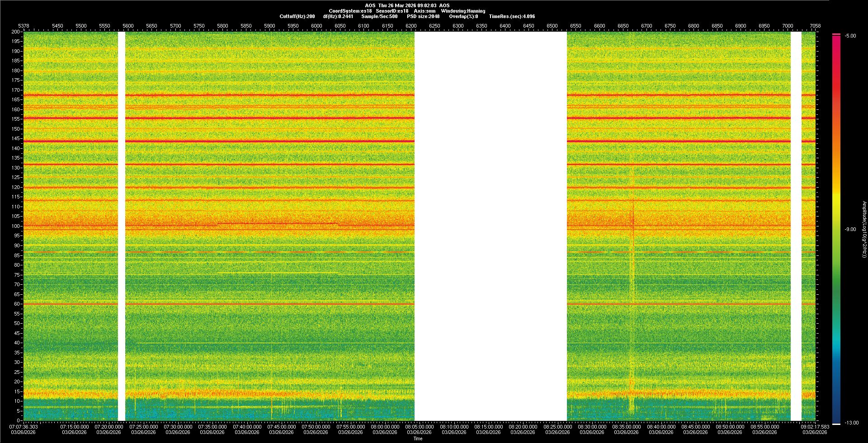The width and height of the screenshot is (868, 443).
Task: Click the 09:02:17.583 end time label
Action: coord(815,426)
